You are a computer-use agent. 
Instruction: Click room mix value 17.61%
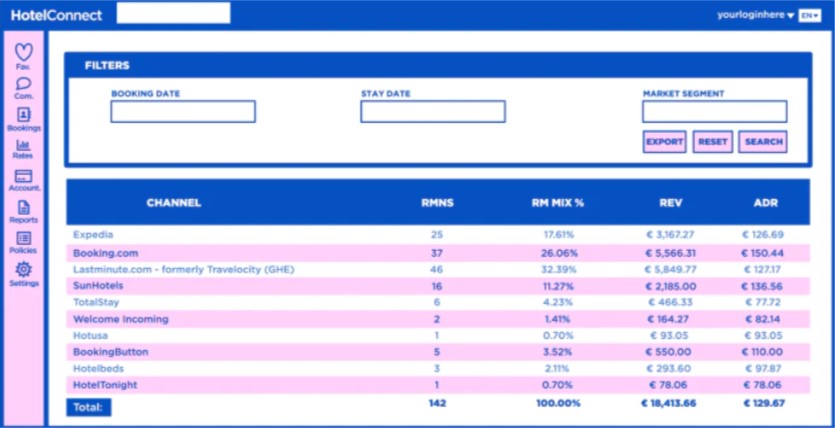pyautogui.click(x=558, y=235)
